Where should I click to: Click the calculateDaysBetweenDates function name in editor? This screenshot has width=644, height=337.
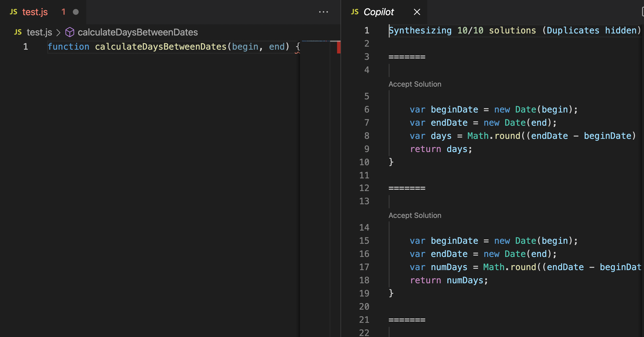point(161,47)
